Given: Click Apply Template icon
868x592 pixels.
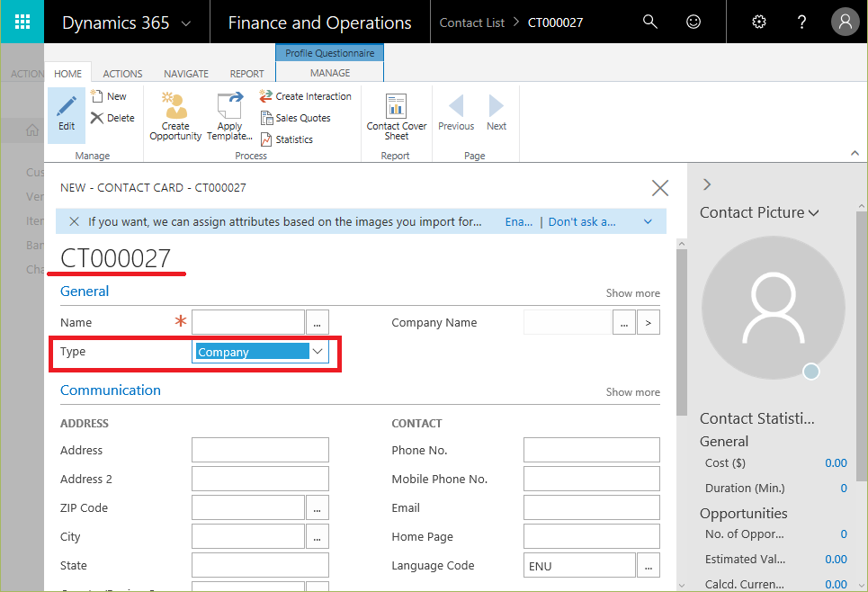Looking at the screenshot, I should [x=229, y=116].
